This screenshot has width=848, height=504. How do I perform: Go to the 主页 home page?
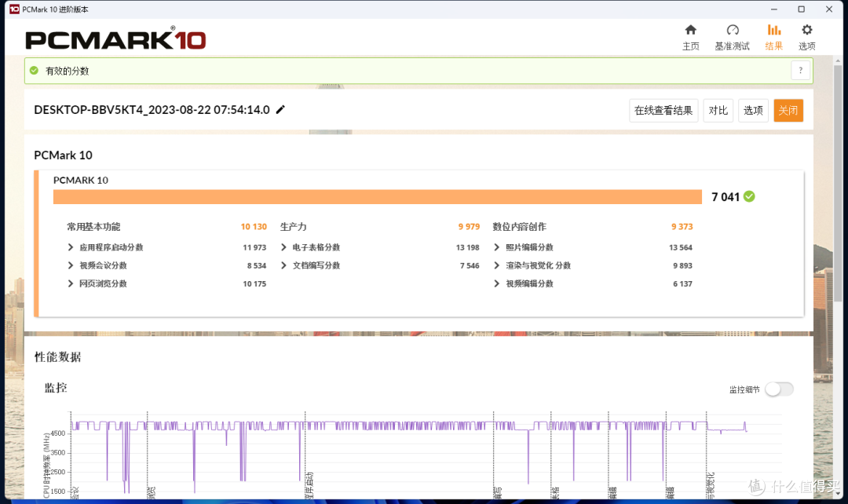(691, 38)
